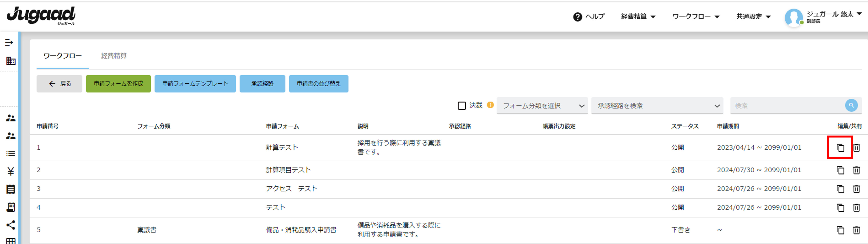Viewport: 868px width, 244px height.
Task: Copy the アクセス テスト form
Action: [840, 189]
